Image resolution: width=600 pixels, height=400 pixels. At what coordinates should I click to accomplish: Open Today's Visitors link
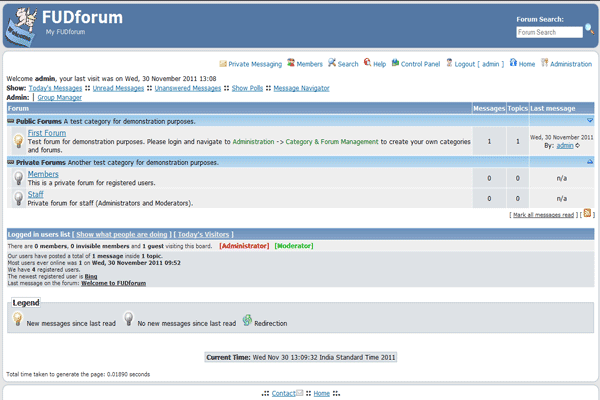coord(204,234)
